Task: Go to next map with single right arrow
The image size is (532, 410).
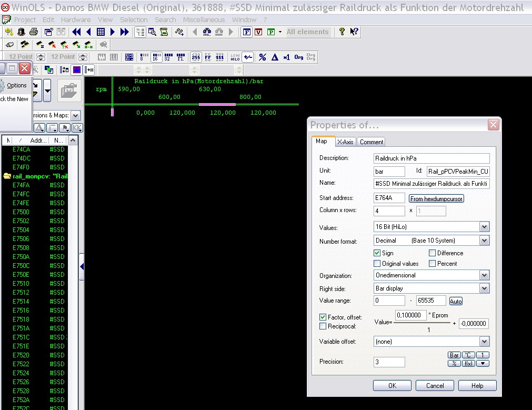Action: pos(113,32)
